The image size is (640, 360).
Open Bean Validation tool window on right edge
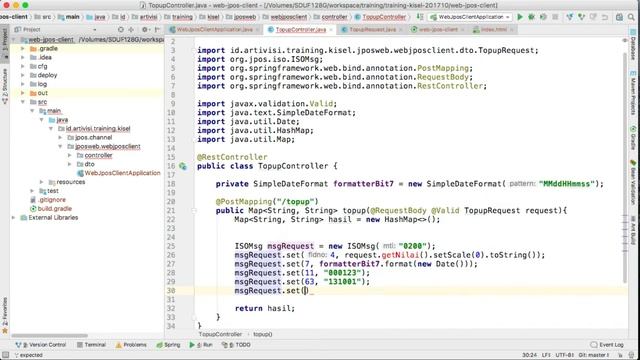(633, 181)
